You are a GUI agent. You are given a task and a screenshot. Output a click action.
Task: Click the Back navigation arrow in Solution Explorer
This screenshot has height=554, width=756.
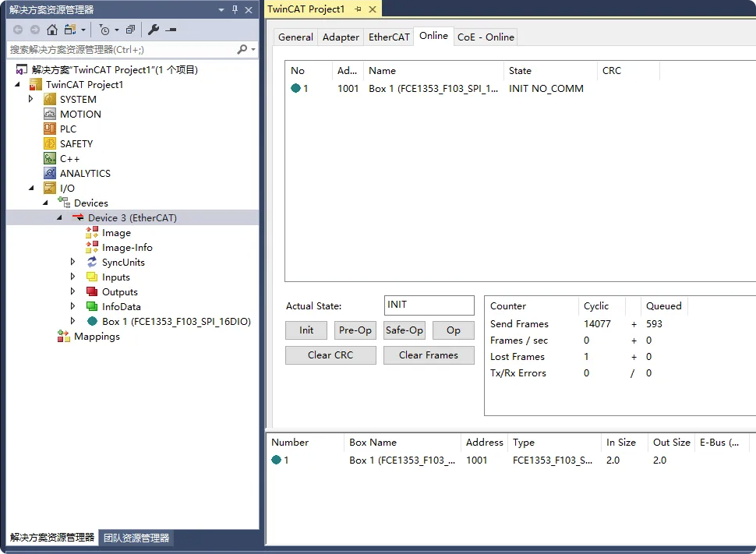pyautogui.click(x=18, y=30)
